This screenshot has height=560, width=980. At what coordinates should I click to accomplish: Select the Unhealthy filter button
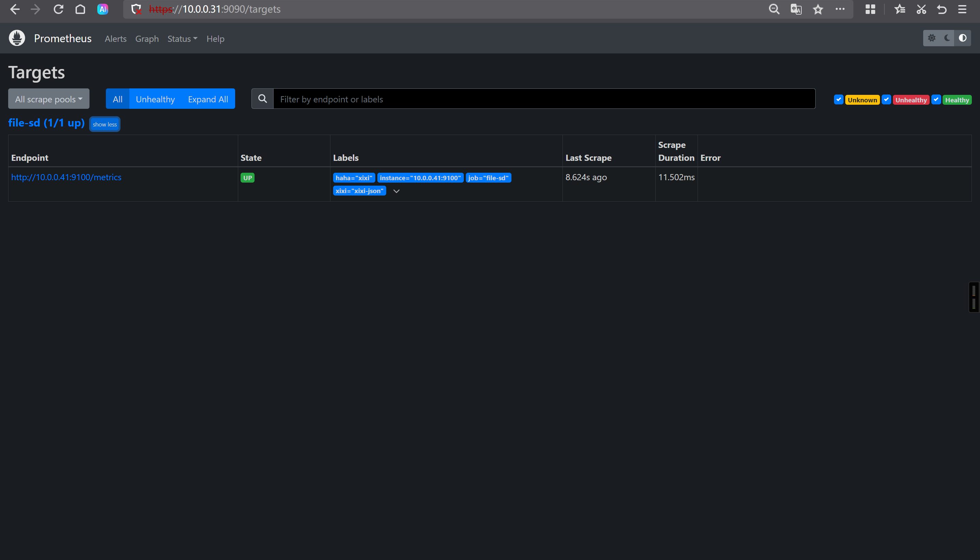coord(155,99)
